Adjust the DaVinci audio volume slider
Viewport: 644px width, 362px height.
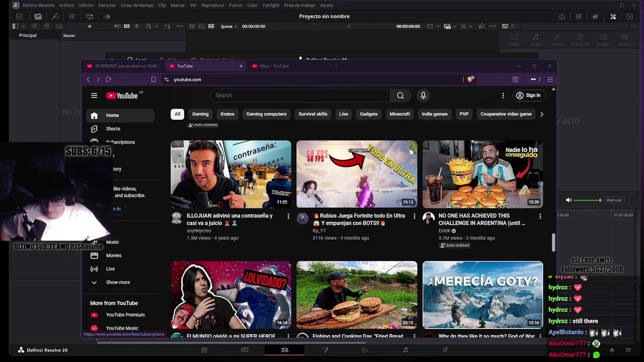pyautogui.click(x=588, y=200)
